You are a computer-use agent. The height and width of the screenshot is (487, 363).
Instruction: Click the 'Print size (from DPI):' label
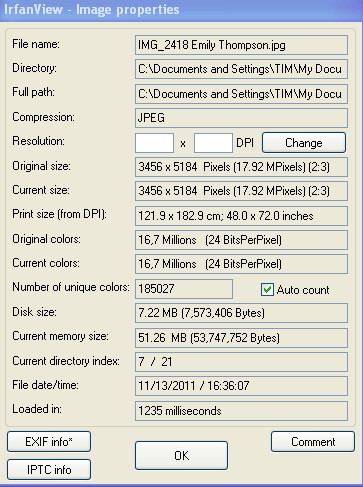tap(59, 214)
